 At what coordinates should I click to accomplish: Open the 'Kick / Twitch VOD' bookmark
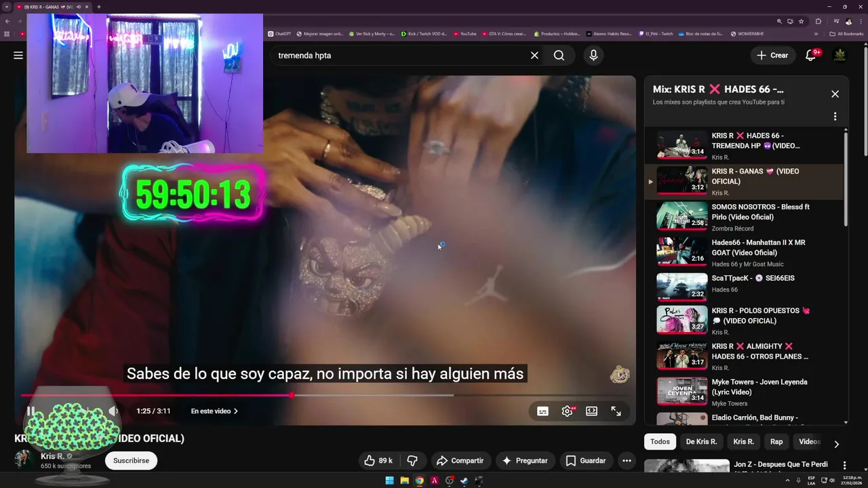pos(424,34)
